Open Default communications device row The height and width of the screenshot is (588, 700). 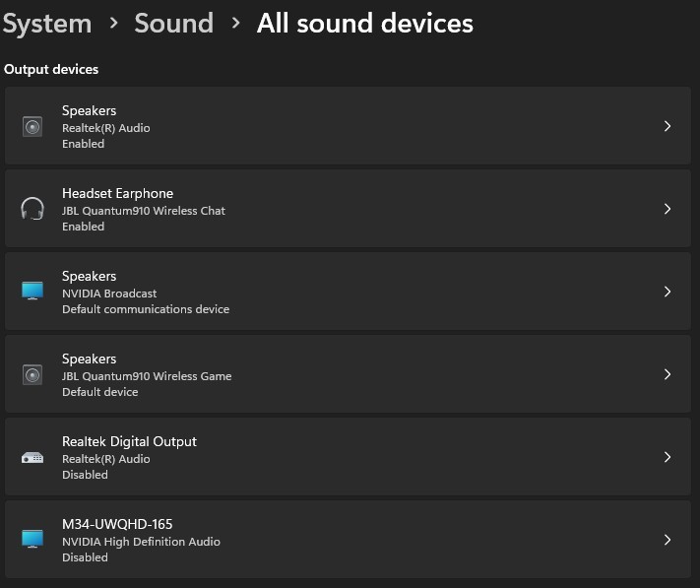point(348,292)
